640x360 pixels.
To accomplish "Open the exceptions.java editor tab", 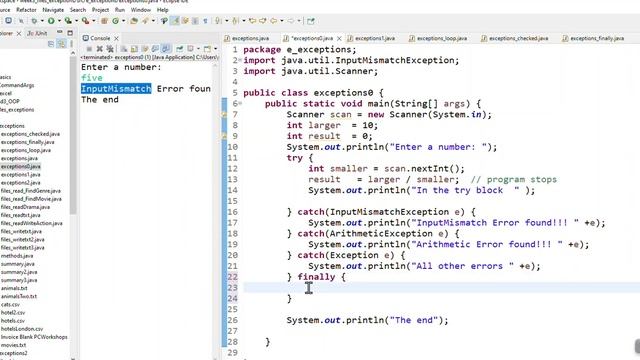I will click(247, 38).
